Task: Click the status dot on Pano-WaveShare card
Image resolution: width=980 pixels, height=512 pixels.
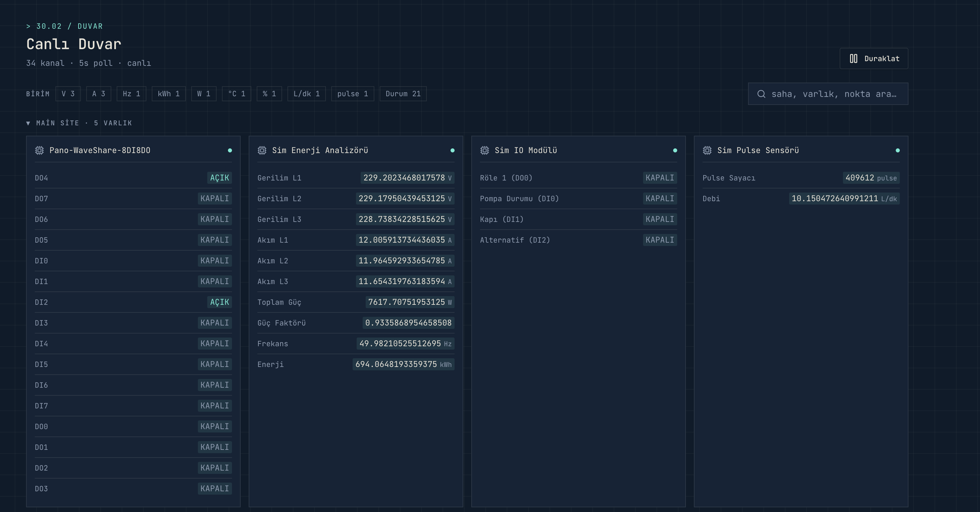Action: (x=230, y=150)
